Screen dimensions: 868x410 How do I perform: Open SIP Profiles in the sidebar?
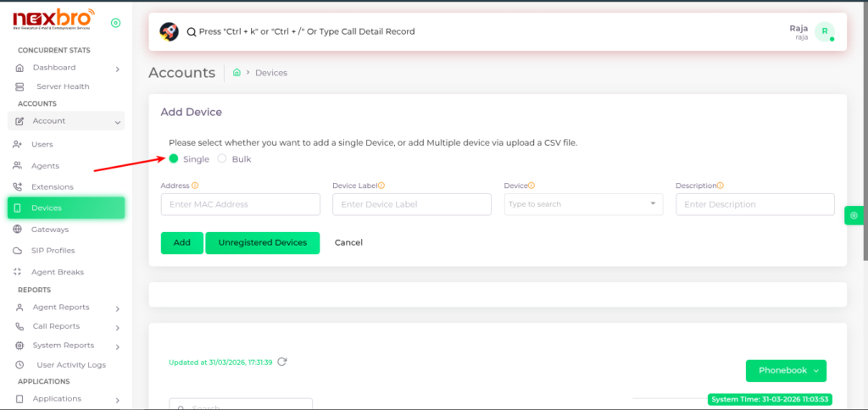click(x=53, y=251)
